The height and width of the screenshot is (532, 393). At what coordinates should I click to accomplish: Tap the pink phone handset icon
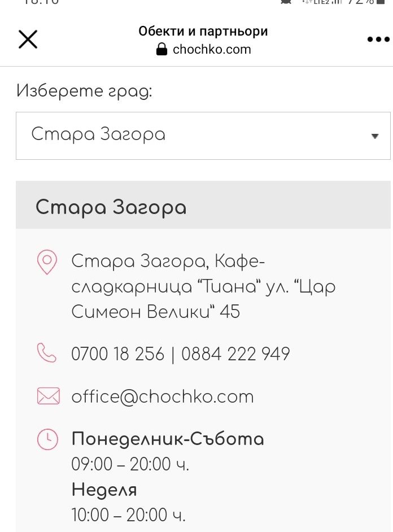click(x=47, y=354)
